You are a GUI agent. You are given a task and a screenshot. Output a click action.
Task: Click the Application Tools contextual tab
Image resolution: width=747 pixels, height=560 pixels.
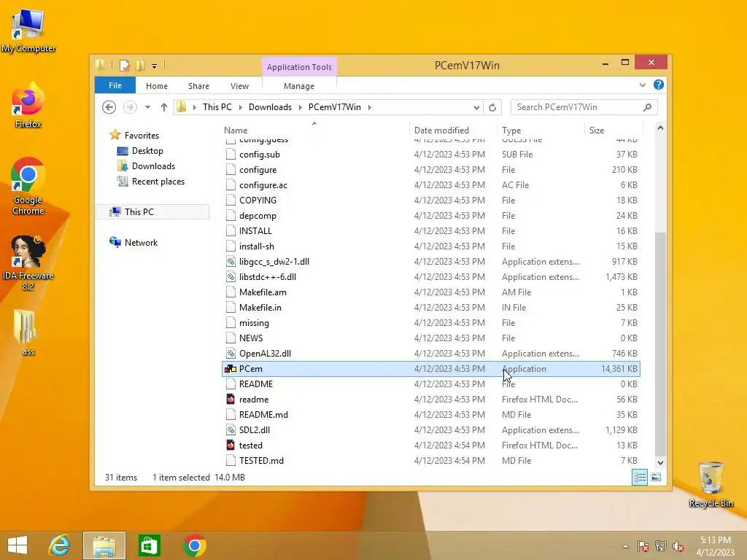coord(299,67)
